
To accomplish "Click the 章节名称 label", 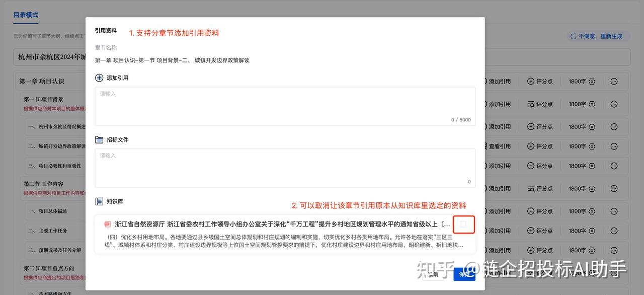I will point(106,48).
